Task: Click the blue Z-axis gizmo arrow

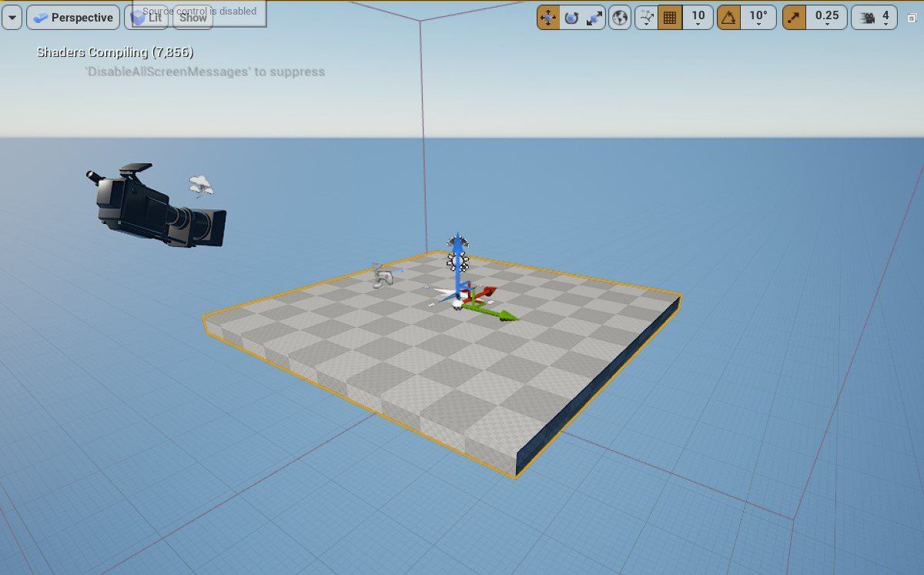Action: click(x=458, y=254)
